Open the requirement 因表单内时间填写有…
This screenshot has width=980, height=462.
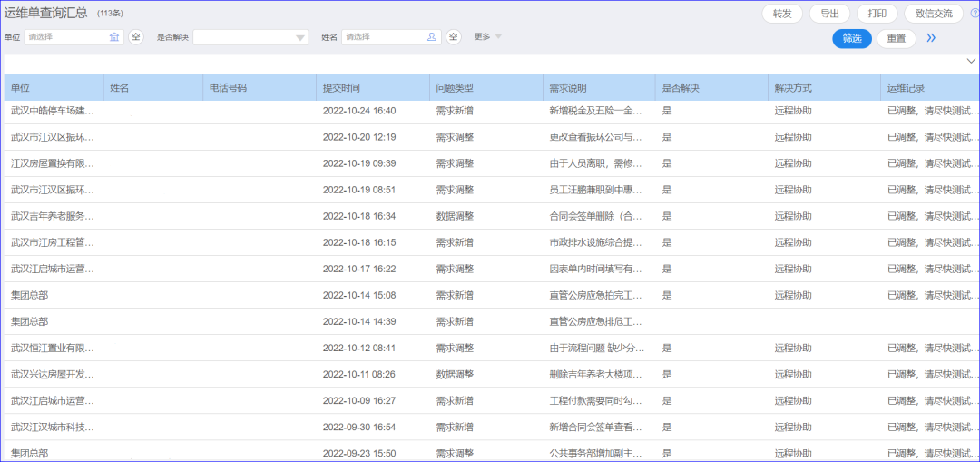click(x=595, y=269)
